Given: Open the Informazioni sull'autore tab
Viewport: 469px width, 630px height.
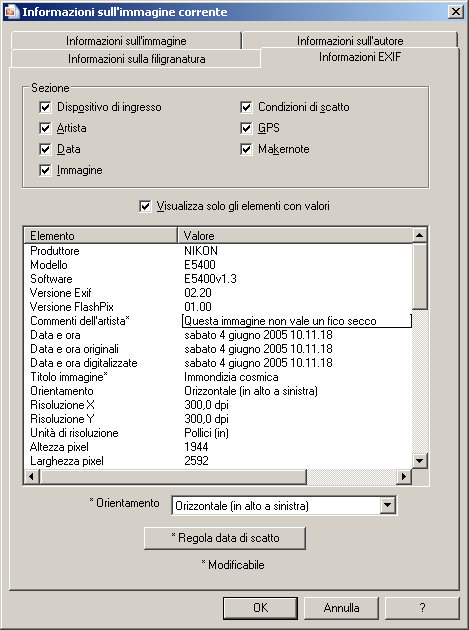Looking at the screenshot, I should pyautogui.click(x=350, y=41).
